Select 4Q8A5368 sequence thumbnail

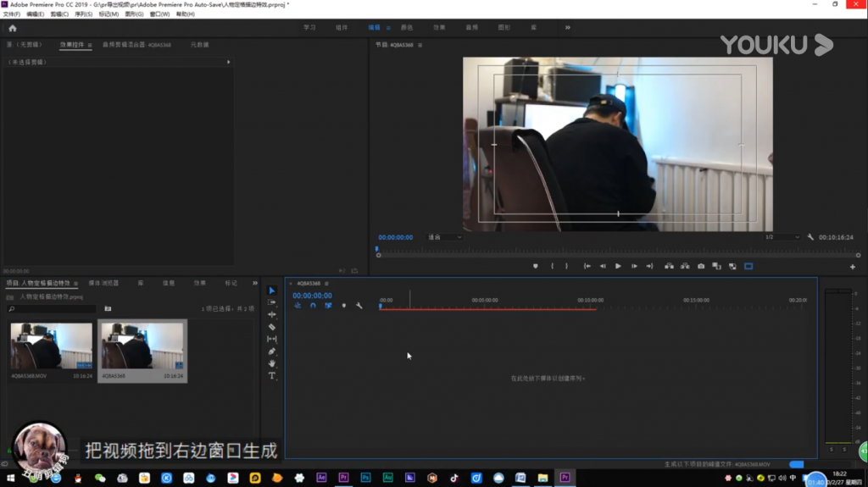[142, 346]
